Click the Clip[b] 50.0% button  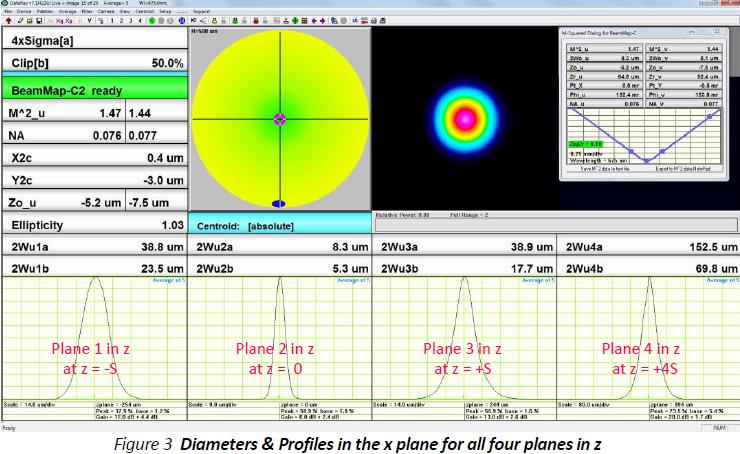(x=93, y=63)
